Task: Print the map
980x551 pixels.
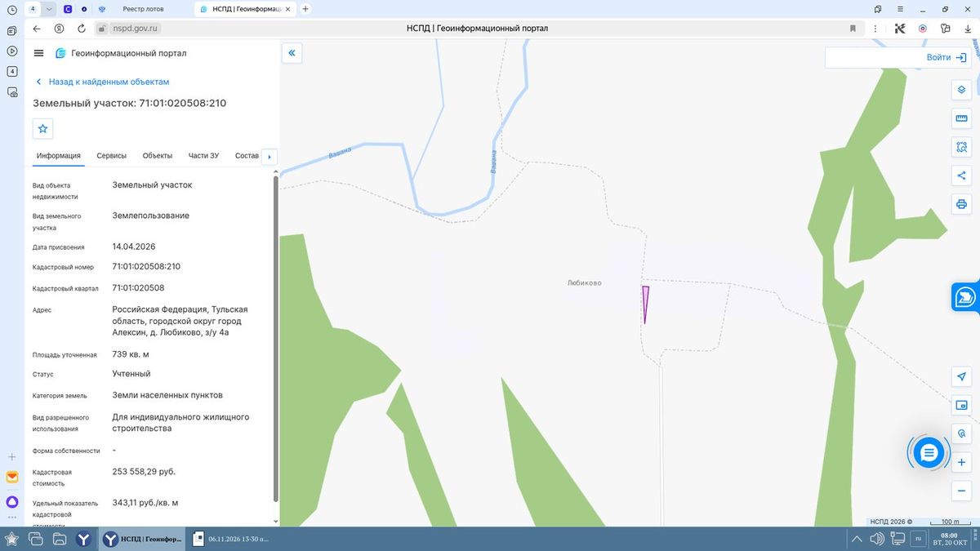Action: [x=961, y=204]
